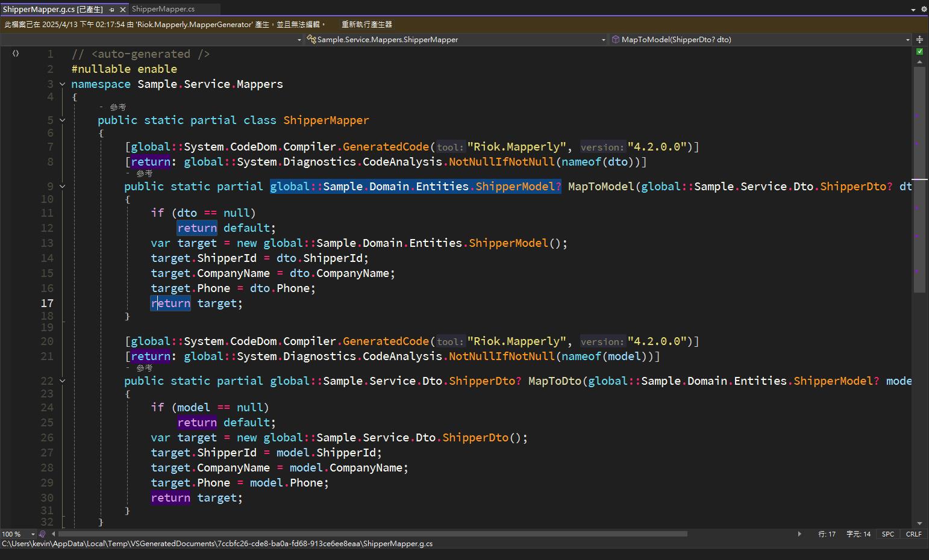Switch to the ShipperMapper.cs tab
The height and width of the screenshot is (560, 929).
click(x=163, y=9)
